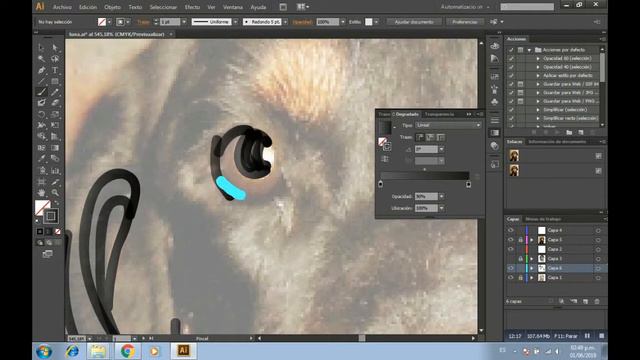Viewport: 640px width, 360px height.
Task: Toggle visibility eye of Capa 2
Action: [x=511, y=249]
